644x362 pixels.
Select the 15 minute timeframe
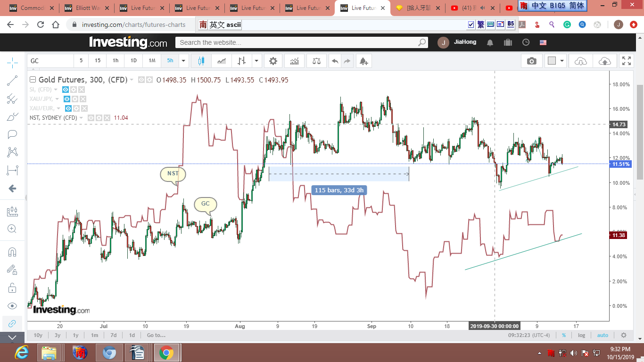98,61
